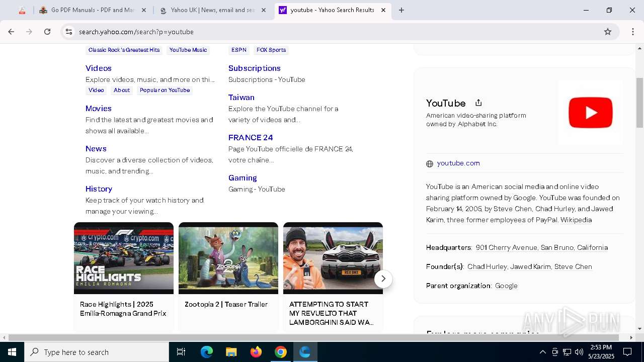Click Race Highlights 2025 Emilia-Romagna title

point(123,309)
